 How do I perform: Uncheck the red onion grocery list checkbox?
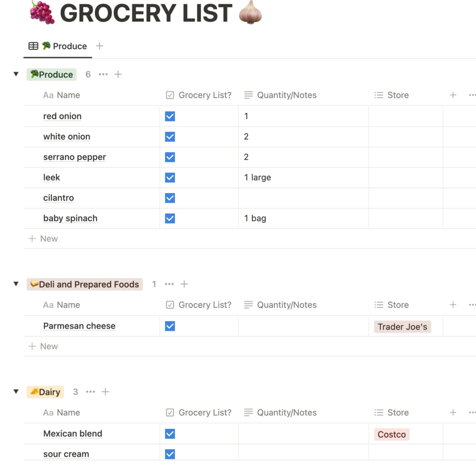coord(170,116)
